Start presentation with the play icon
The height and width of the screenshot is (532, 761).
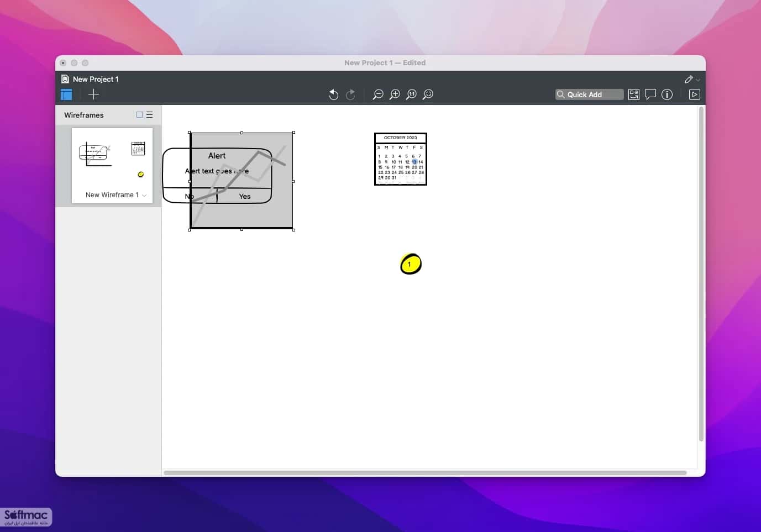(695, 94)
